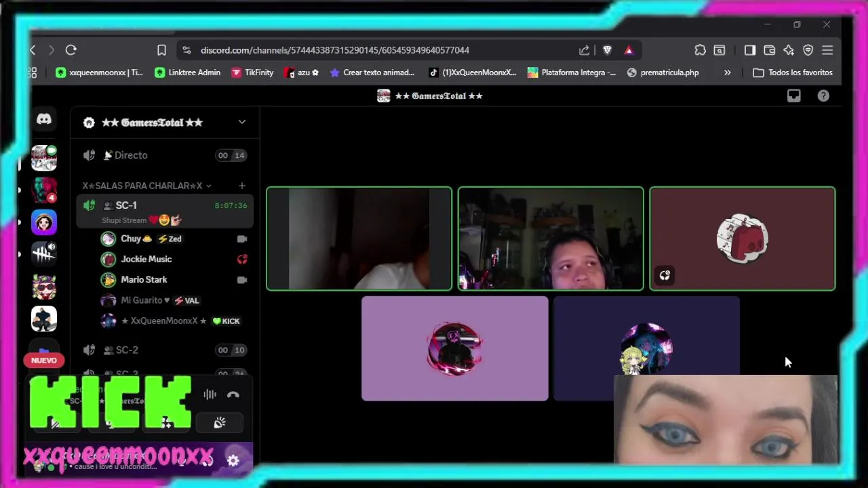The height and width of the screenshot is (488, 868).
Task: Open the first server icon under Discord home
Action: (44, 157)
